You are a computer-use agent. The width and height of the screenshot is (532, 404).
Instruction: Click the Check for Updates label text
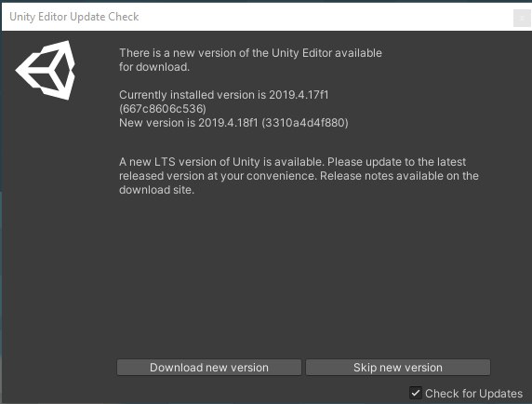point(473,394)
